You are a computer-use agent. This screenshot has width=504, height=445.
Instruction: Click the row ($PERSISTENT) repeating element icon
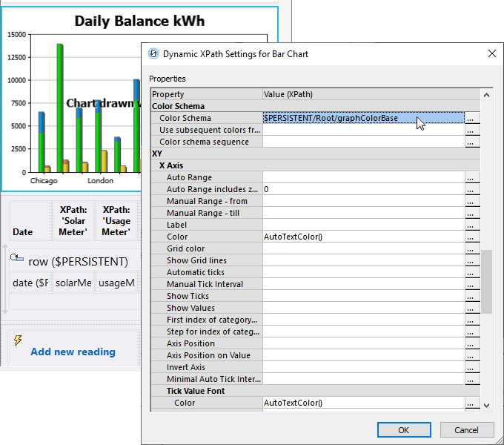(x=17, y=258)
